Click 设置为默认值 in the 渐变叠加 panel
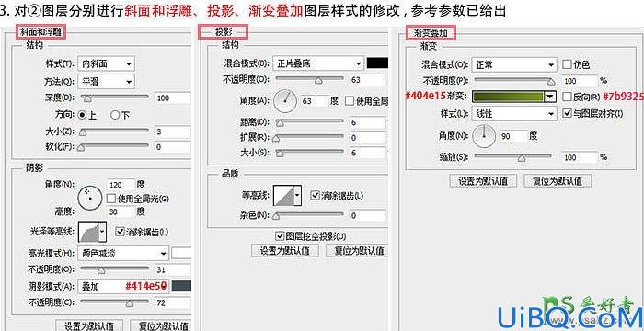The image size is (644, 331). pyautogui.click(x=483, y=181)
